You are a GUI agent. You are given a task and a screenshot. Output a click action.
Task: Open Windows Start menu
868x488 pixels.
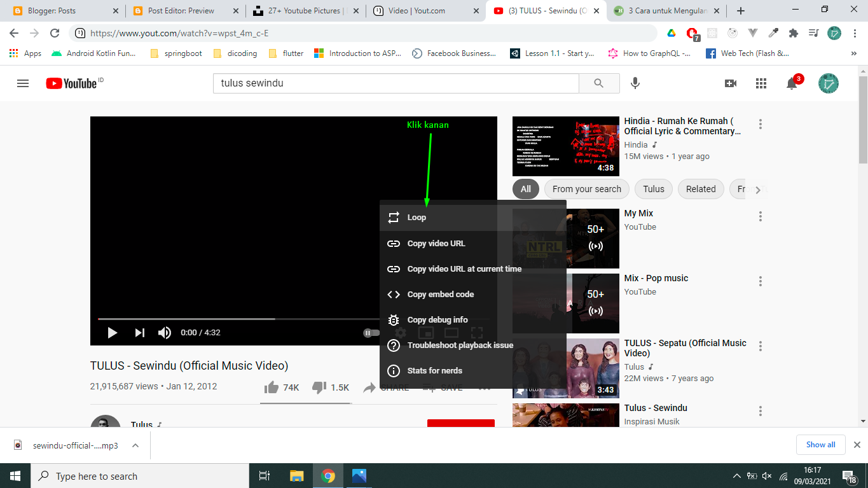click(15, 476)
